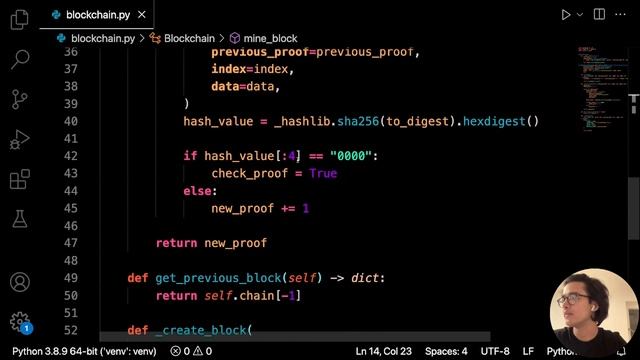
Task: Click check_proof variable on line 43
Action: pos(249,173)
